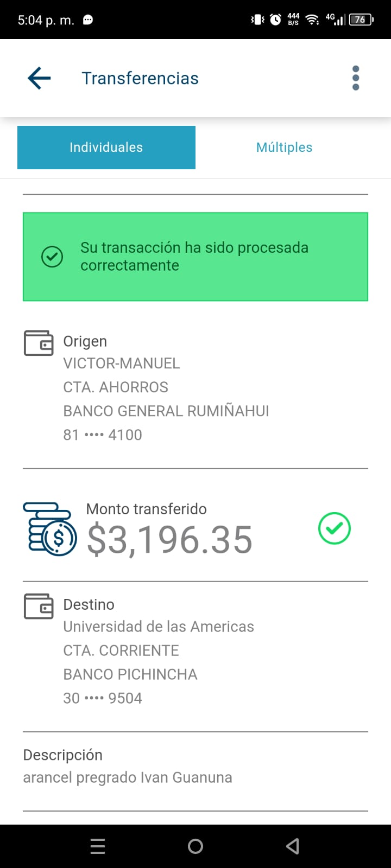This screenshot has width=391, height=868.
Task: Tap the Transferencias header title
Action: [140, 78]
